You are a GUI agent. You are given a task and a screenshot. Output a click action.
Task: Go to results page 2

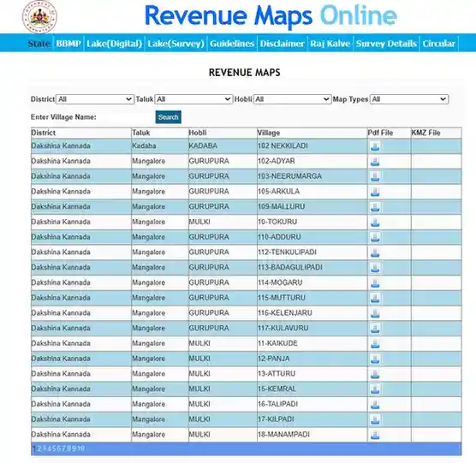(39, 448)
